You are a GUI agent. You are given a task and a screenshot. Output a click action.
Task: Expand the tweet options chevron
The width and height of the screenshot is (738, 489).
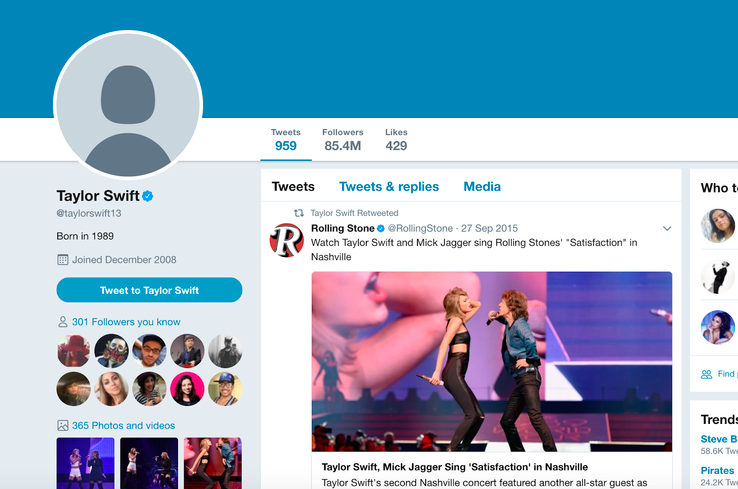tap(667, 229)
